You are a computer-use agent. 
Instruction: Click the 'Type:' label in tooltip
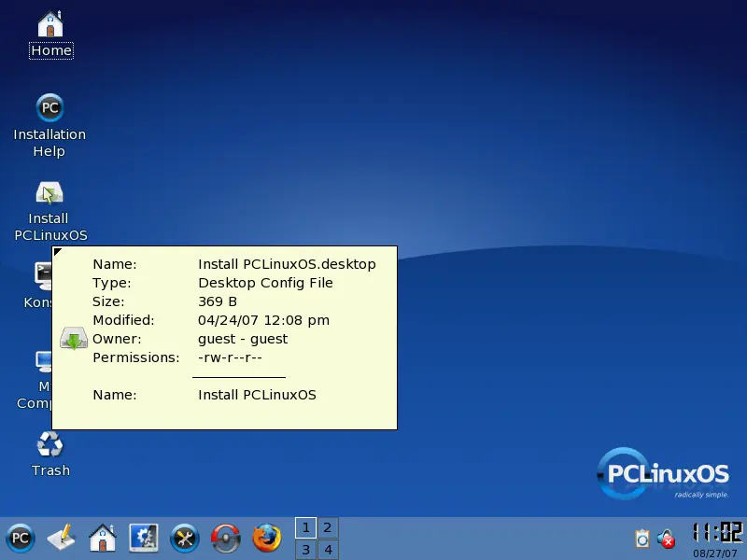111,283
